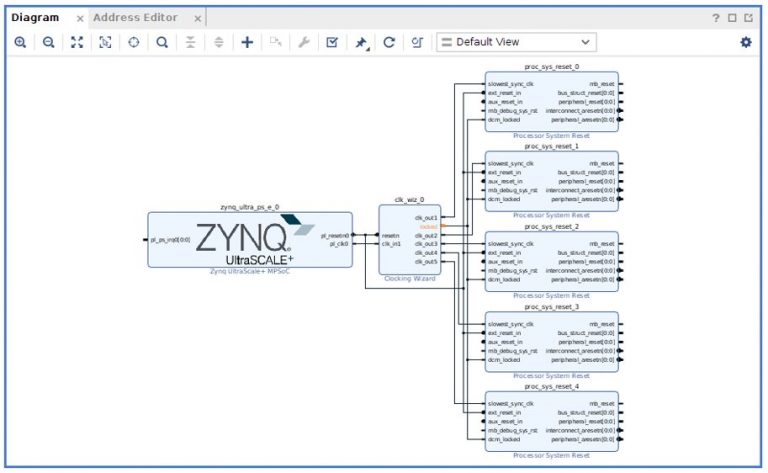
Task: Close the Address Editor tab
Action: 198,19
